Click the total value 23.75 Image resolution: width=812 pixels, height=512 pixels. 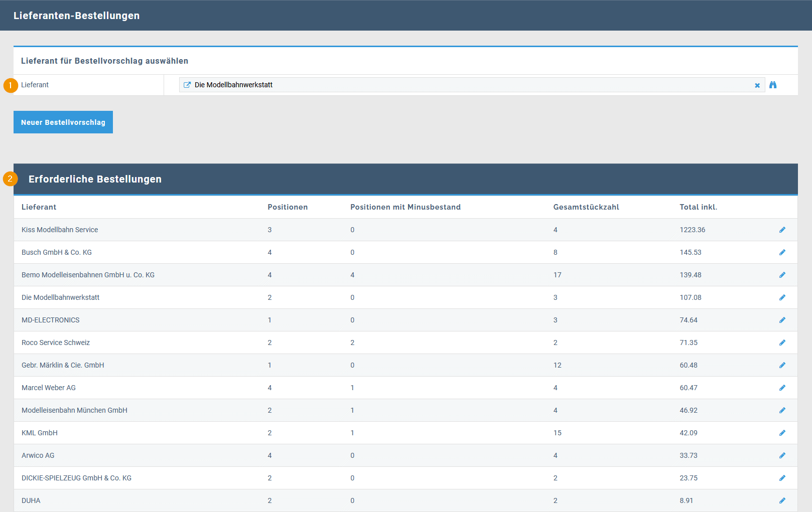point(689,478)
